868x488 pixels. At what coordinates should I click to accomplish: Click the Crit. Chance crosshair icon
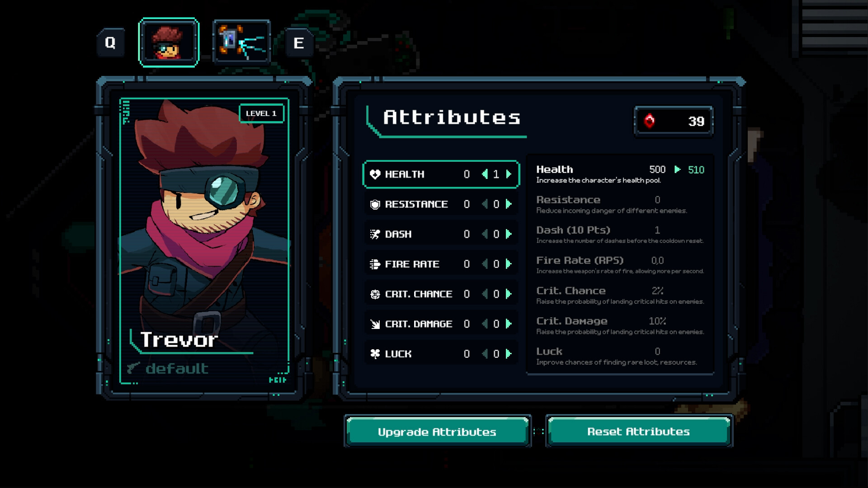click(375, 294)
